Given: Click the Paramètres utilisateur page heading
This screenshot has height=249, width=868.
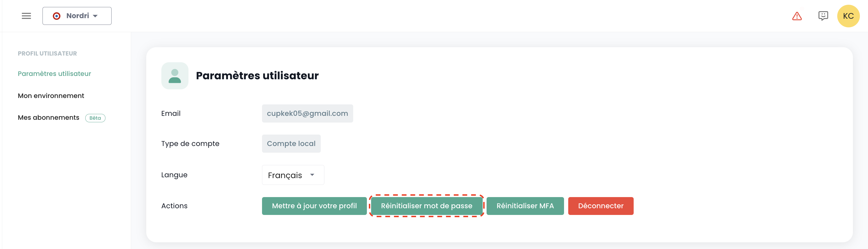Looking at the screenshot, I should (257, 76).
